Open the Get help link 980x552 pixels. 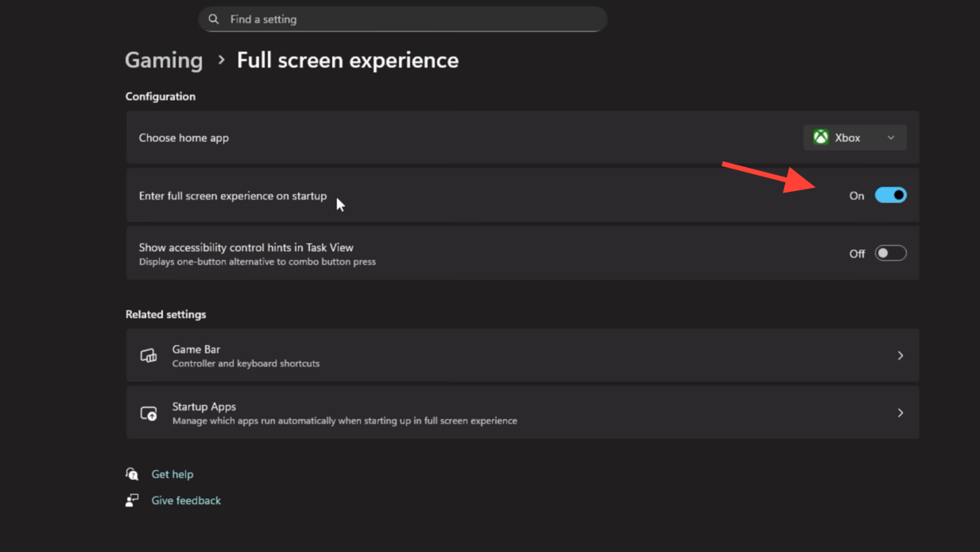[172, 474]
